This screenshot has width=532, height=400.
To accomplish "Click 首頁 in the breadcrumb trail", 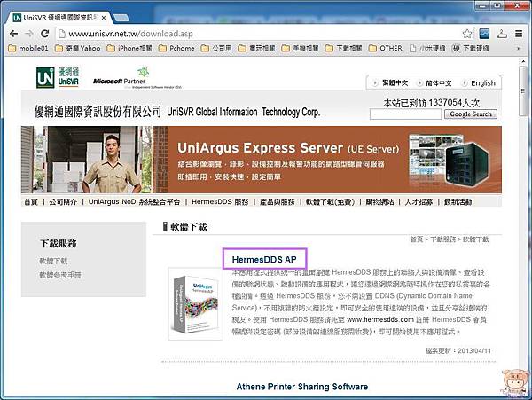I will pos(417,239).
